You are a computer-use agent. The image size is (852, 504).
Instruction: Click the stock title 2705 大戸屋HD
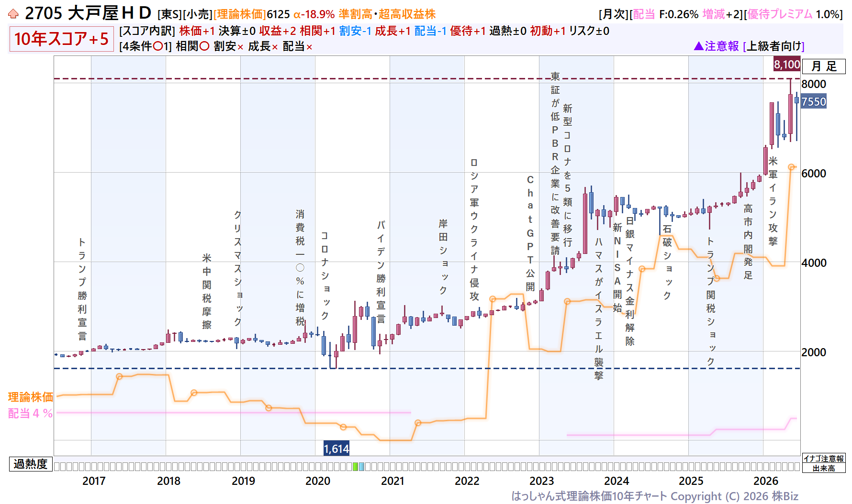tap(88, 13)
